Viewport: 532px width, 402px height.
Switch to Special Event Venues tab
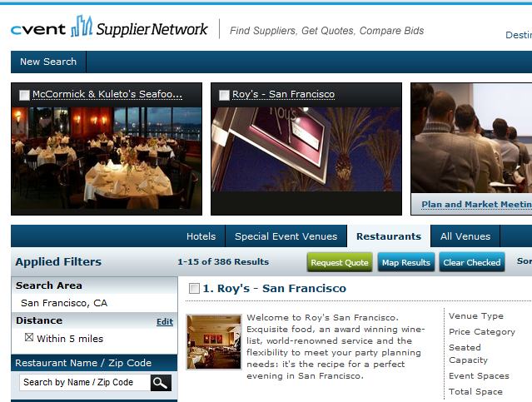pos(286,236)
